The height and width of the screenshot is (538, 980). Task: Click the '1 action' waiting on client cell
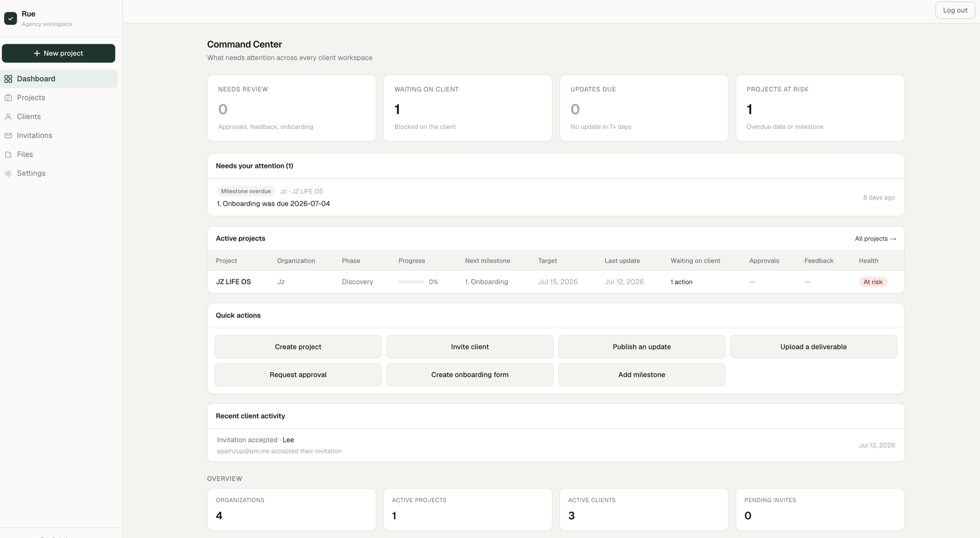coord(681,282)
